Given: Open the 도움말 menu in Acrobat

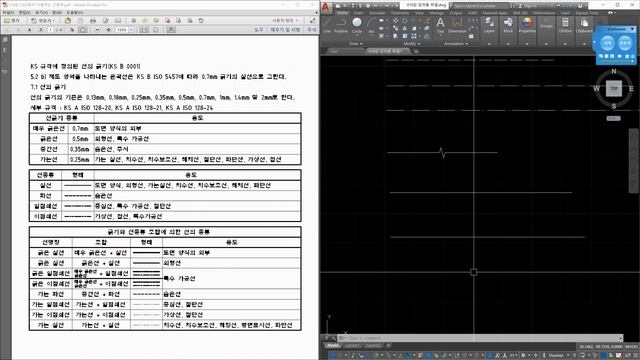Looking at the screenshot, I should [75, 13].
